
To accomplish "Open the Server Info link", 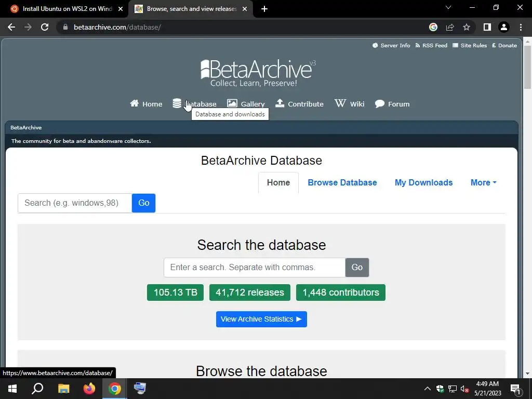I will pos(391,46).
